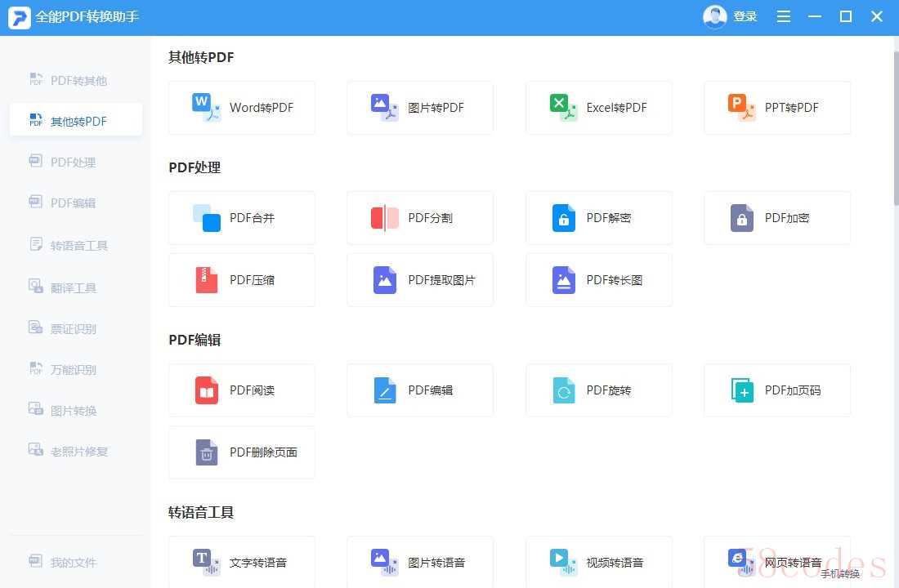Open the Excel转PDF converter
Viewport: 899px width, 588px height.
coord(598,108)
